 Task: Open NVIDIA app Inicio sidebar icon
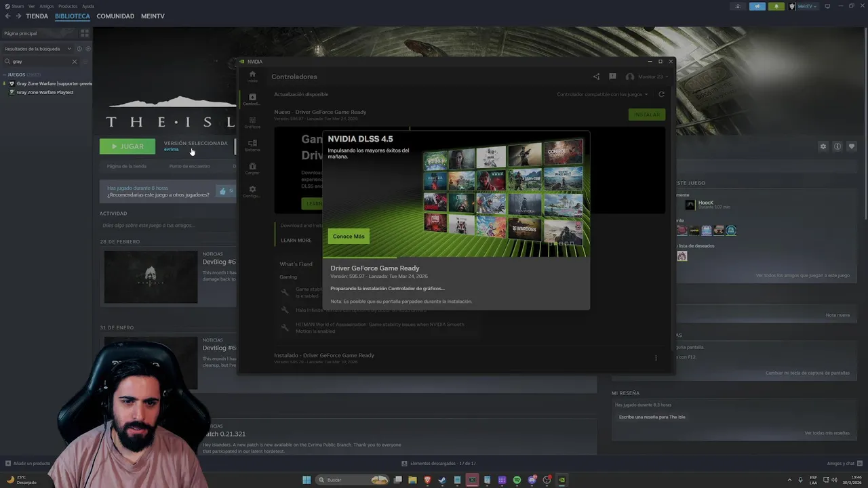point(252,76)
